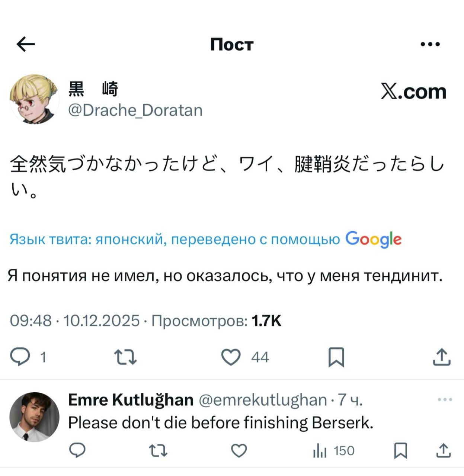
Task: Share the main post
Action: tap(442, 357)
